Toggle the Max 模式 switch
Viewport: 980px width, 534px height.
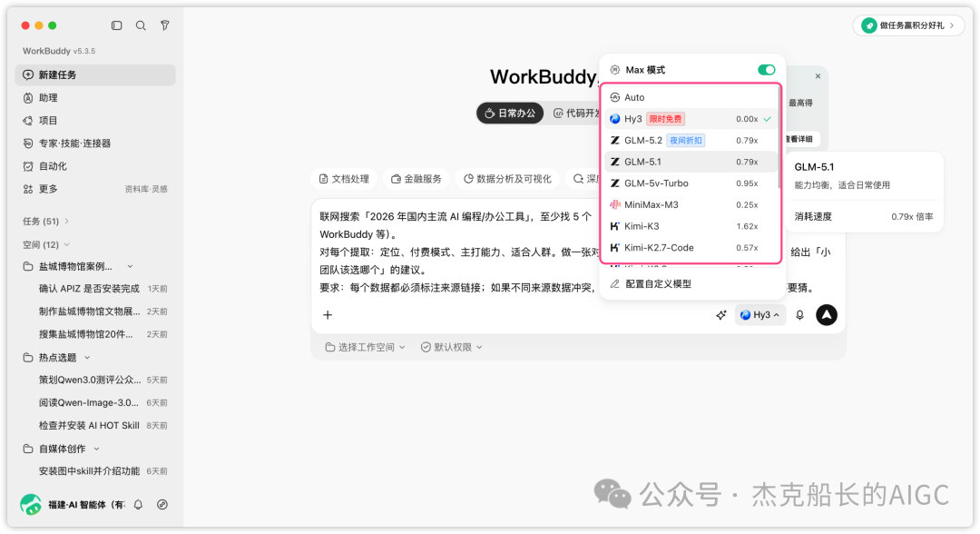pos(766,70)
